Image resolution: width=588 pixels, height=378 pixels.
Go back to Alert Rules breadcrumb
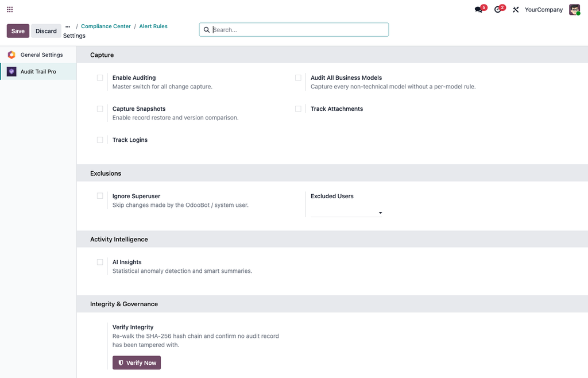click(x=153, y=26)
